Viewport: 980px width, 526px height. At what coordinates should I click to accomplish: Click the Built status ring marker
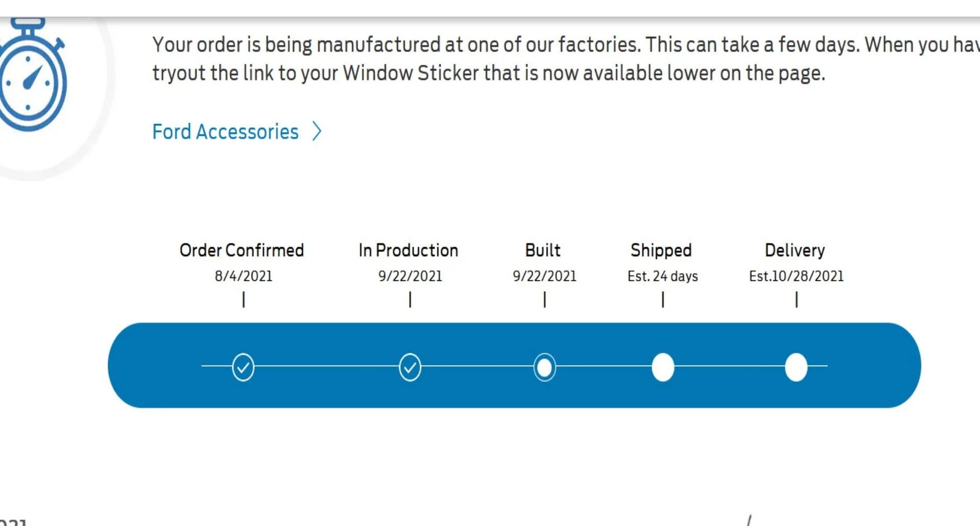[545, 367]
